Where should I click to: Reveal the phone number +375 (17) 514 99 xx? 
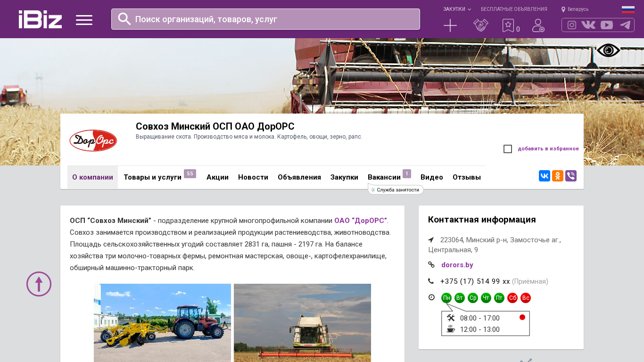[475, 281]
